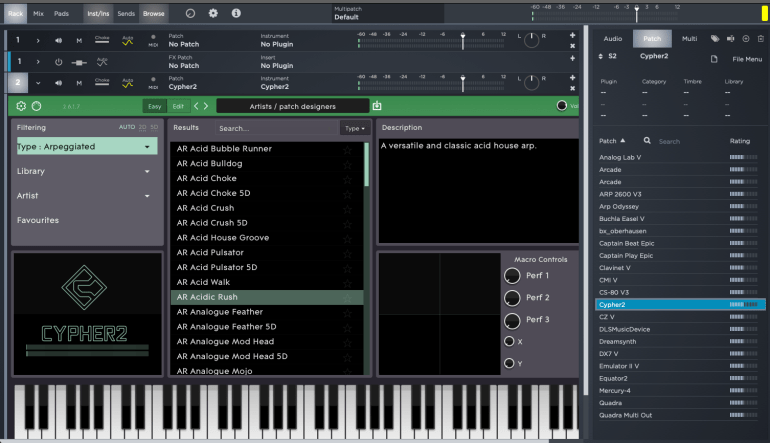Viewport: 770px width, 443px height.
Task: Click magnifier icon in patch browser
Action: point(647,140)
